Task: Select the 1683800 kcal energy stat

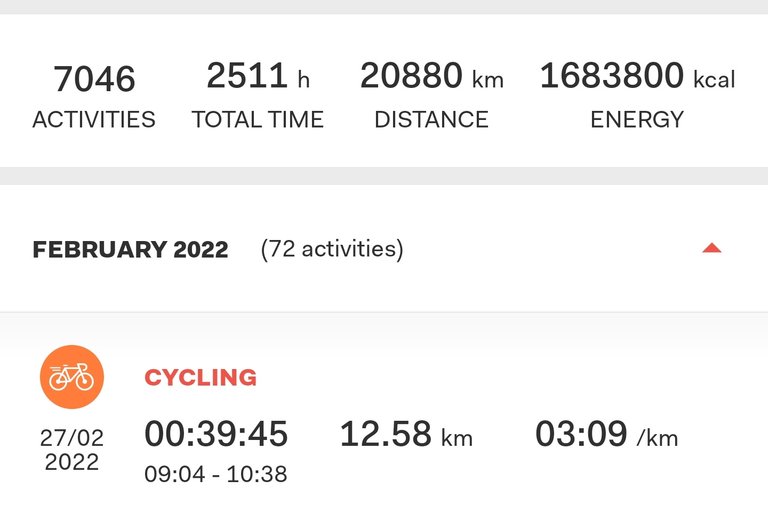Action: (x=637, y=76)
